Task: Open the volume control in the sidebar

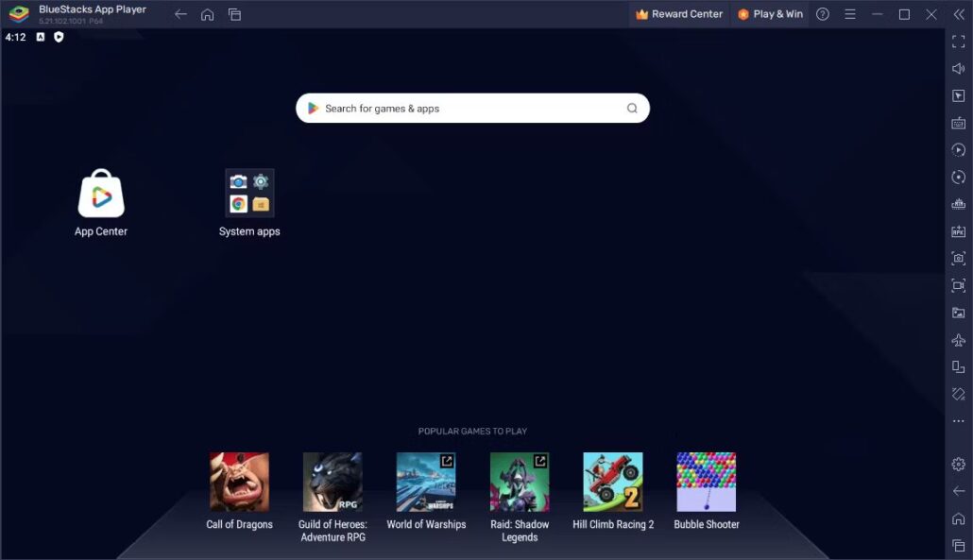Action: [958, 68]
